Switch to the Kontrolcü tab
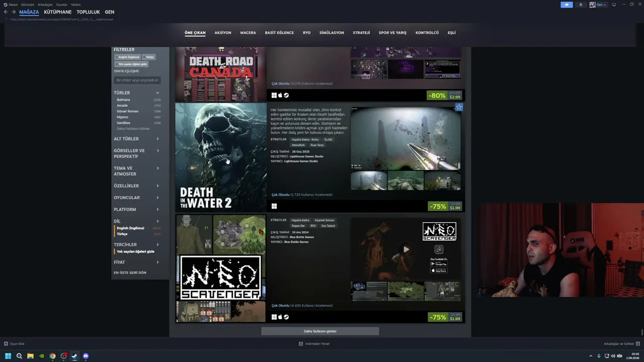This screenshot has height=362, width=644. coord(427,33)
